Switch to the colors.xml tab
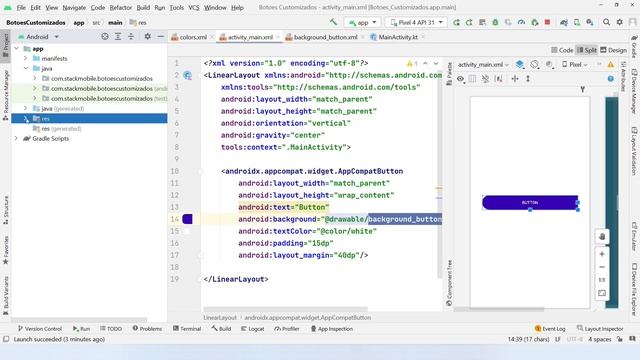 [192, 37]
